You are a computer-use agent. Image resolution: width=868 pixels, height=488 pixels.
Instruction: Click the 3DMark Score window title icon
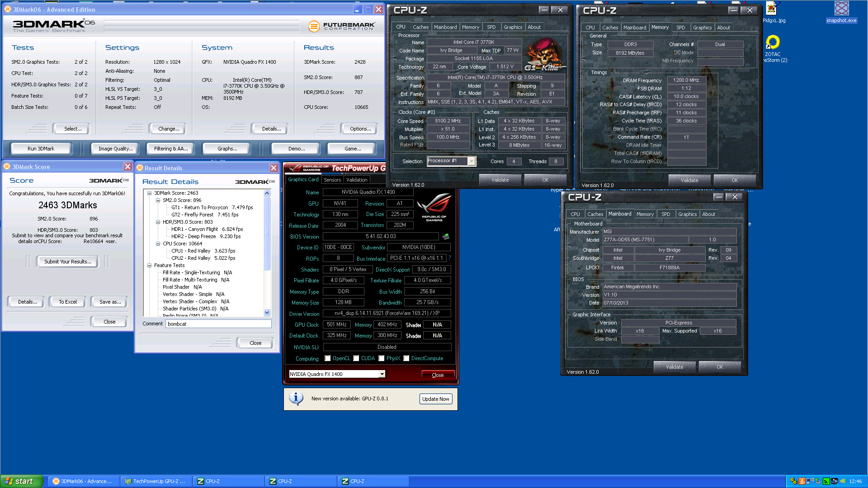click(7, 167)
